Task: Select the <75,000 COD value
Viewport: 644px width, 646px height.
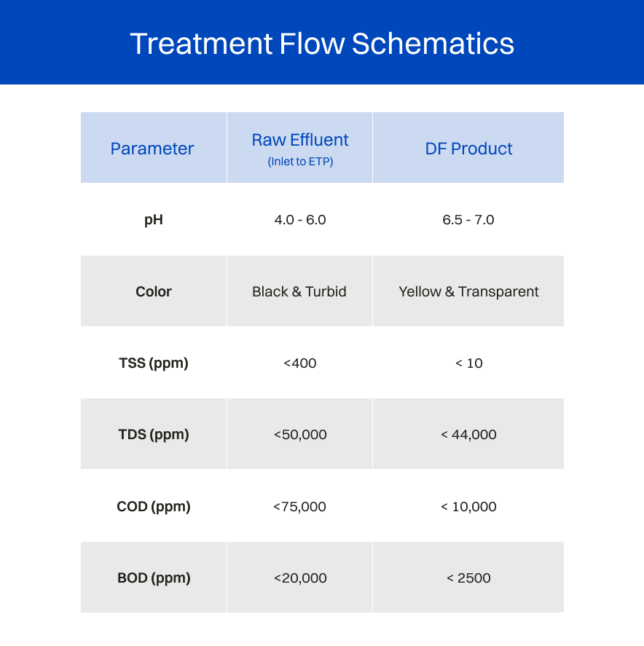Action: click(x=299, y=506)
